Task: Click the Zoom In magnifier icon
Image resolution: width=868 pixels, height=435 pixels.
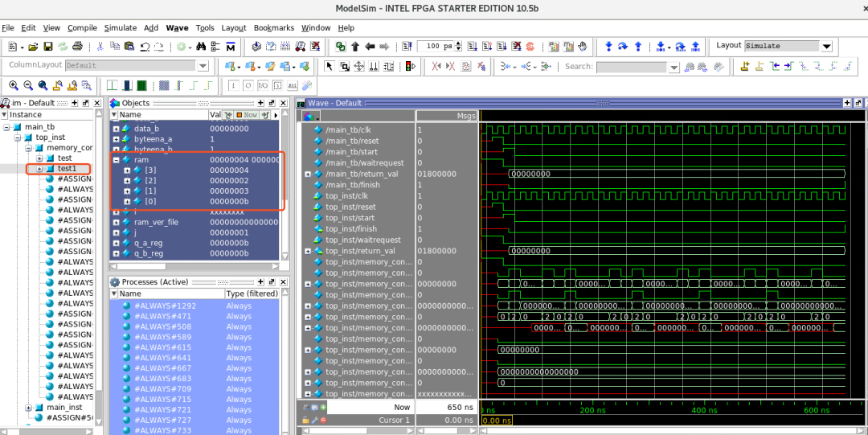Action: (x=14, y=85)
